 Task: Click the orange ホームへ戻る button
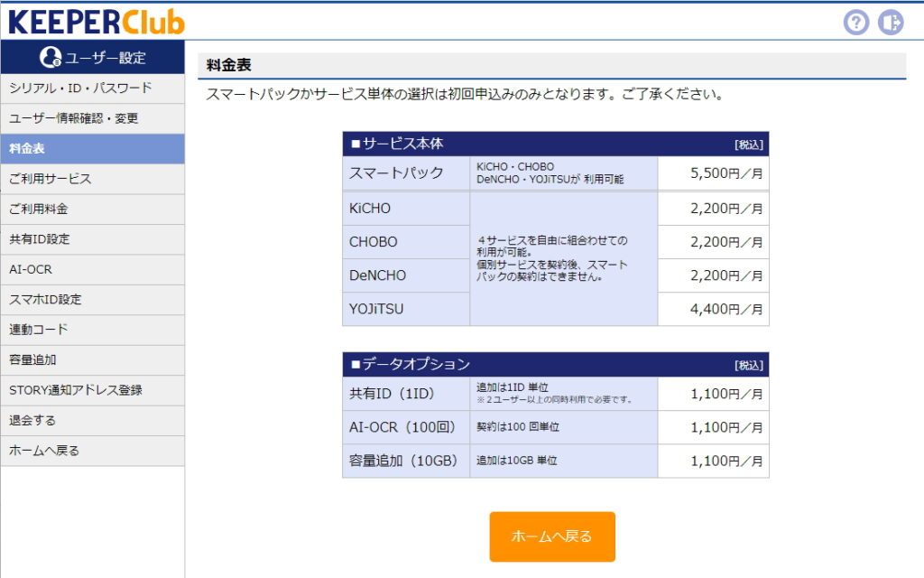point(552,536)
